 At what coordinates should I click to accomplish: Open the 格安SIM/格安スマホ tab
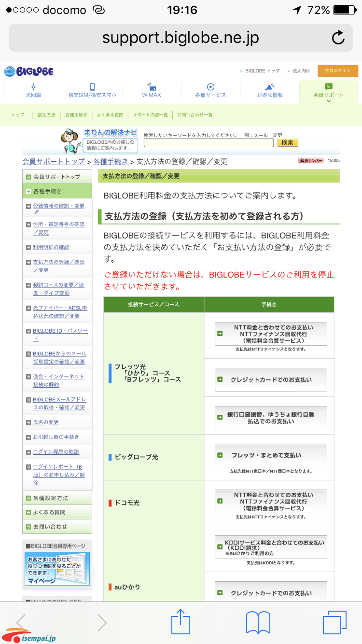point(93,91)
